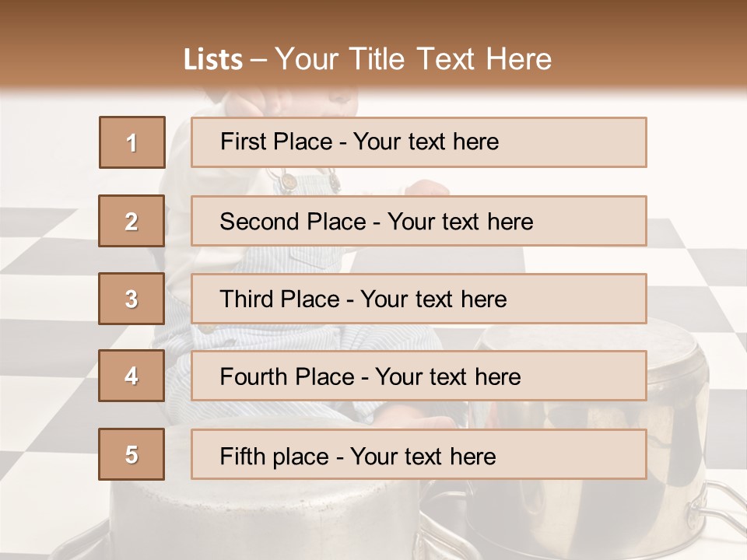The image size is (747, 560).
Task: Click the words Your Title Text Here
Action: click(413, 59)
